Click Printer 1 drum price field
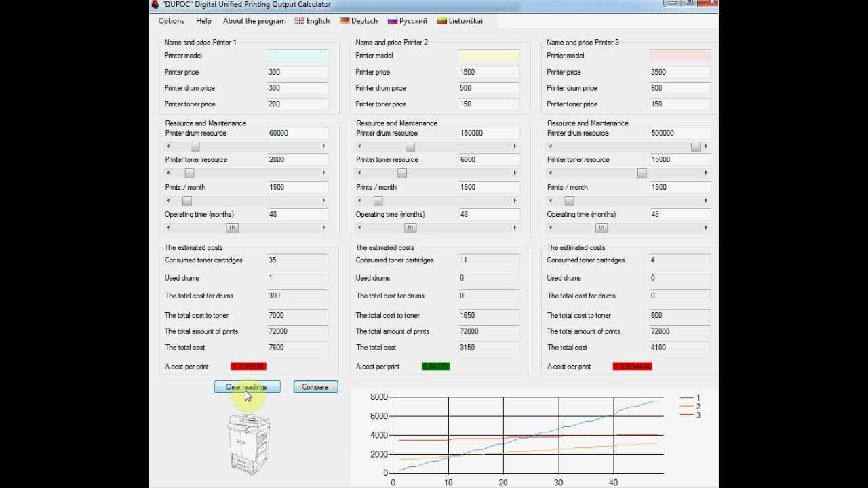The image size is (868, 488). click(x=298, y=88)
